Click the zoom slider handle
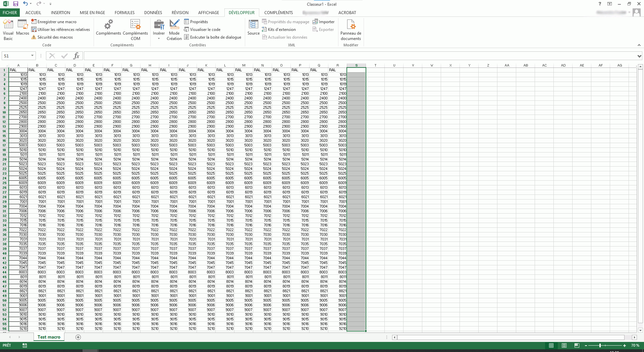Image resolution: width=644 pixels, height=352 pixels. click(600, 345)
